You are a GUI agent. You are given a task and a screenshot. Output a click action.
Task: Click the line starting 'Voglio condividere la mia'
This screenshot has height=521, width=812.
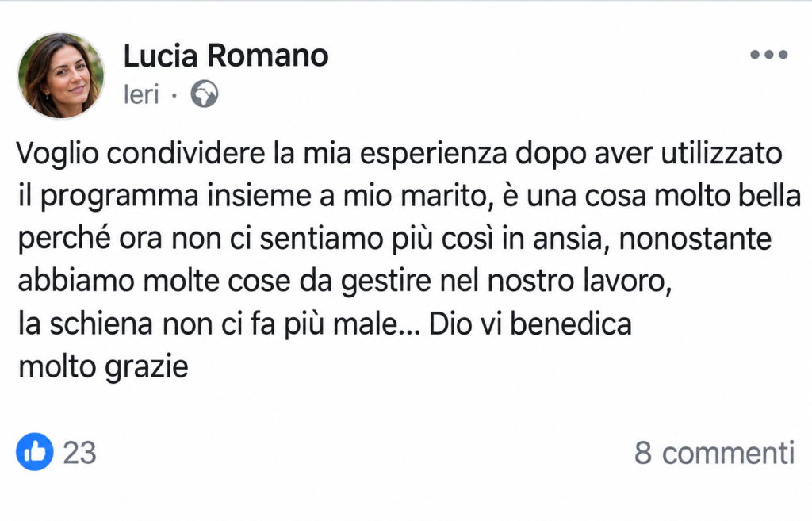tap(400, 154)
